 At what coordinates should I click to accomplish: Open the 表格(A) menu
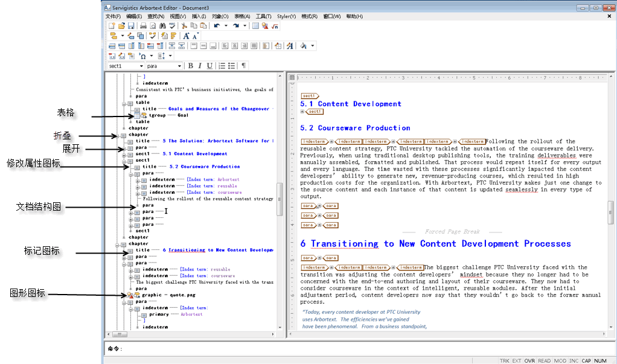coord(243,16)
